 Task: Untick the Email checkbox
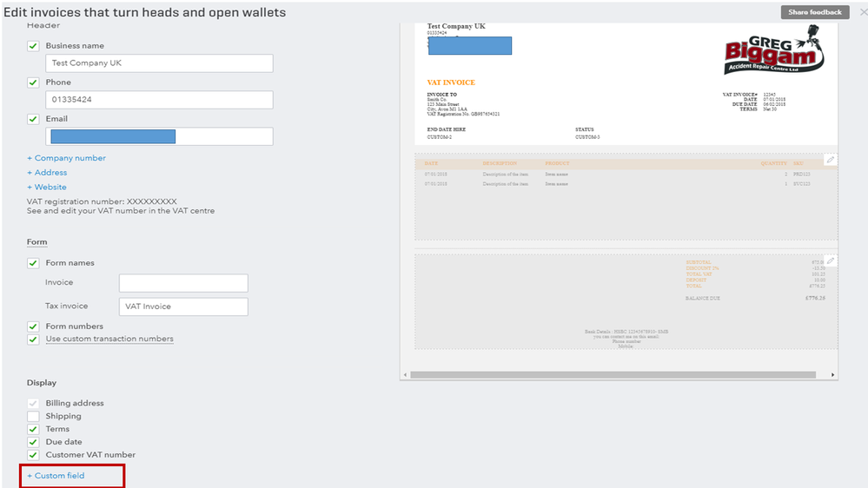[x=33, y=119]
